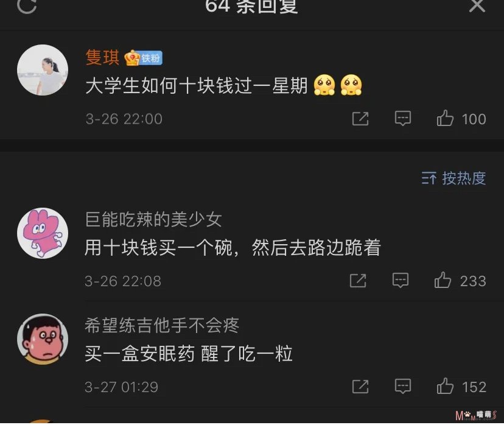
Task: Open the sweating cartoon face avatar
Action: (x=43, y=339)
